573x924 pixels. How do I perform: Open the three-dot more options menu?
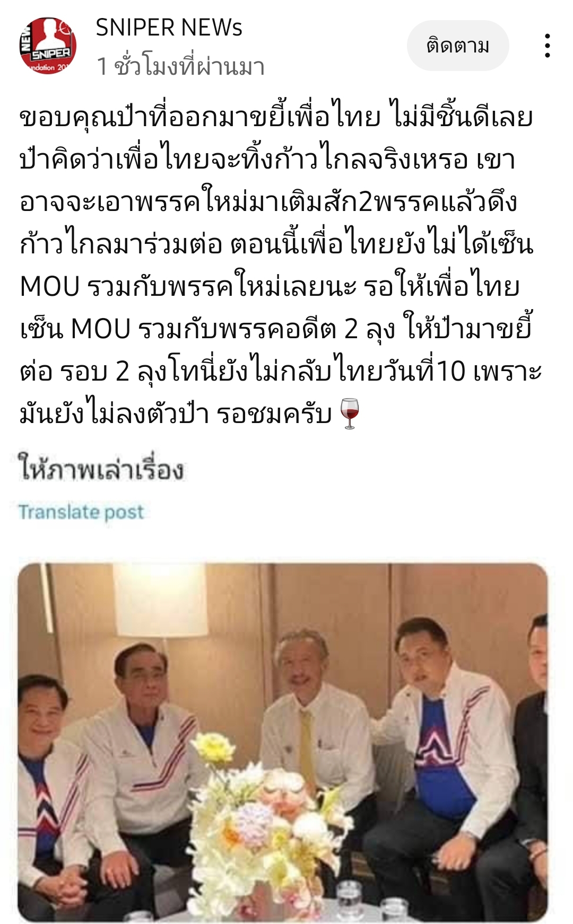(548, 46)
